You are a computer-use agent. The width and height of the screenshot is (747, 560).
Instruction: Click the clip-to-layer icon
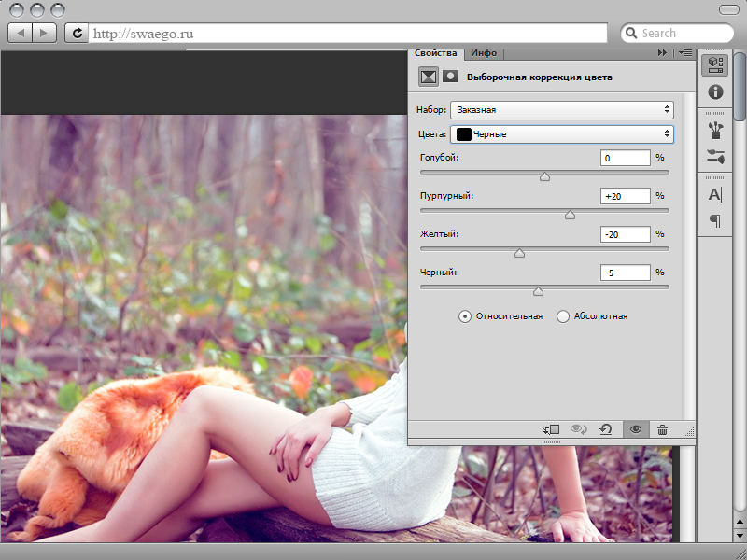551,430
